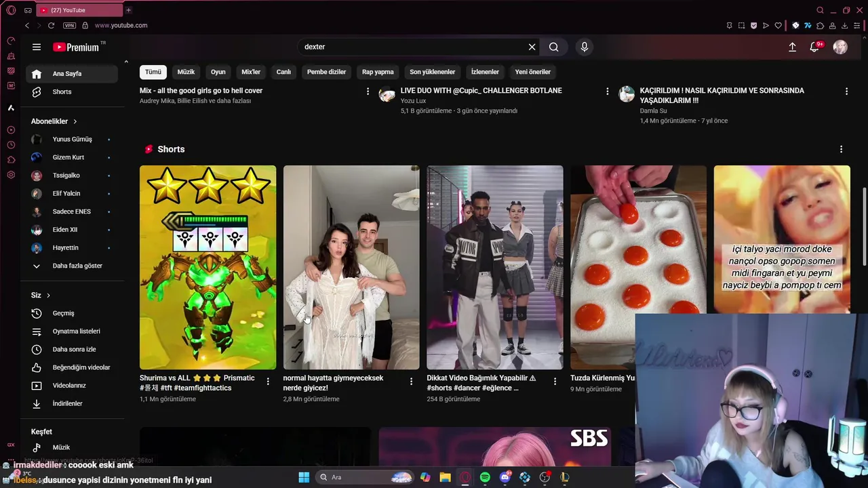Select the Canlı filter chip
868x488 pixels.
[283, 72]
